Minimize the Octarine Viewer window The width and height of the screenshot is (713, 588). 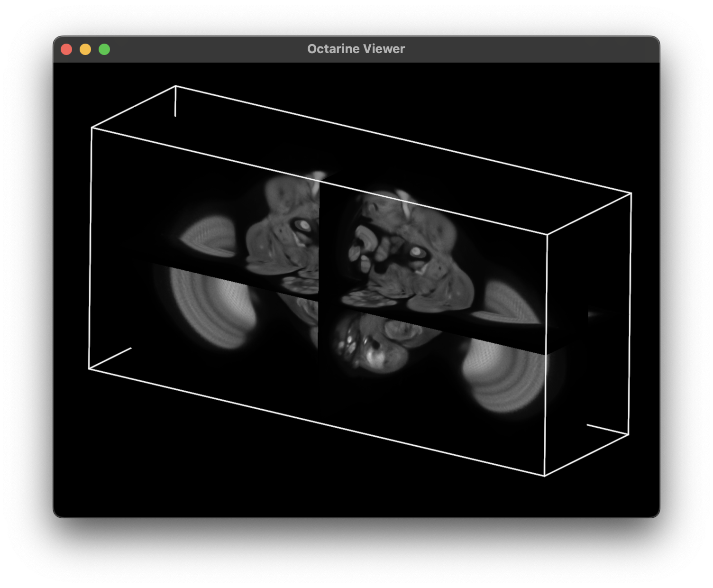pyautogui.click(x=85, y=49)
